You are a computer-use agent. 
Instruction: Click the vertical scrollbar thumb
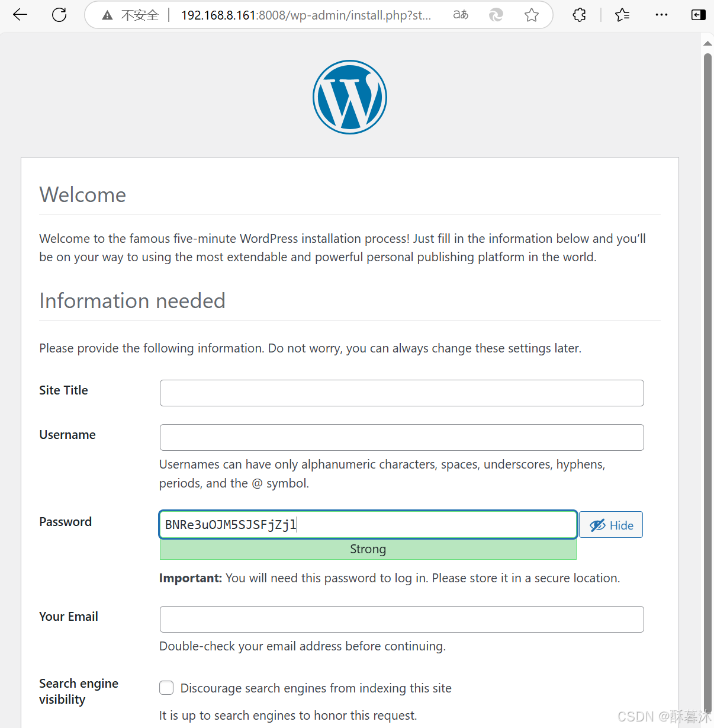[x=707, y=382]
